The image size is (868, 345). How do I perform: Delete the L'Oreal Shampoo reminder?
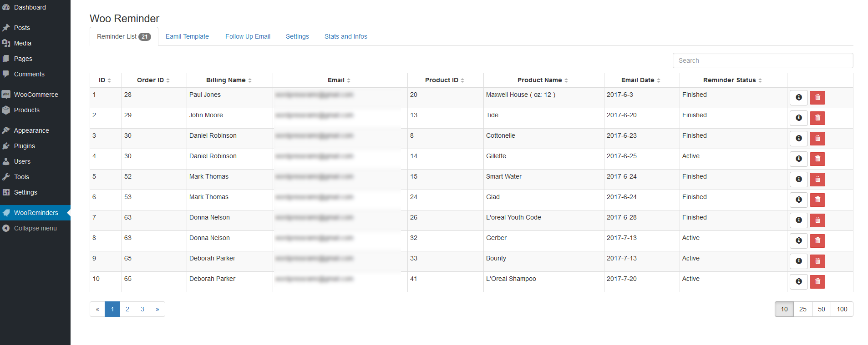point(817,282)
